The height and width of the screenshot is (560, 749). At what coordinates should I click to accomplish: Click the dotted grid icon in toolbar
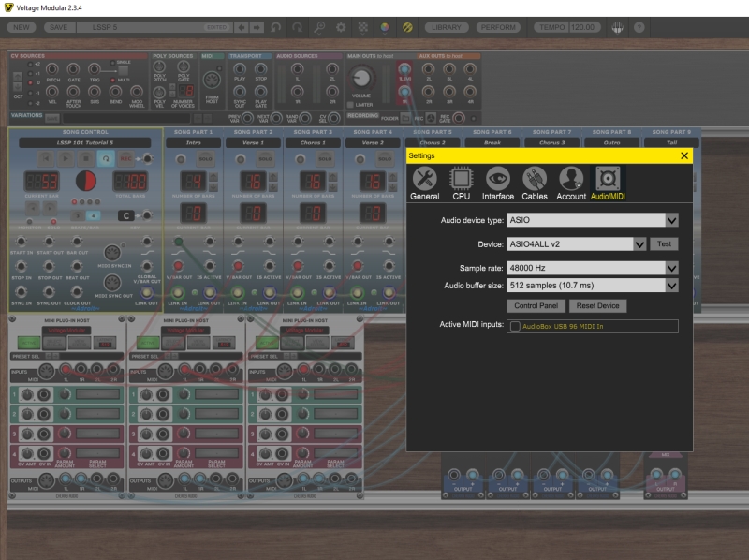[x=363, y=28]
